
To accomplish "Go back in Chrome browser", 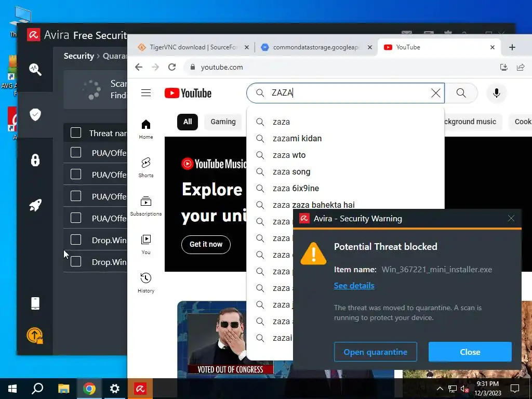I will [138, 67].
